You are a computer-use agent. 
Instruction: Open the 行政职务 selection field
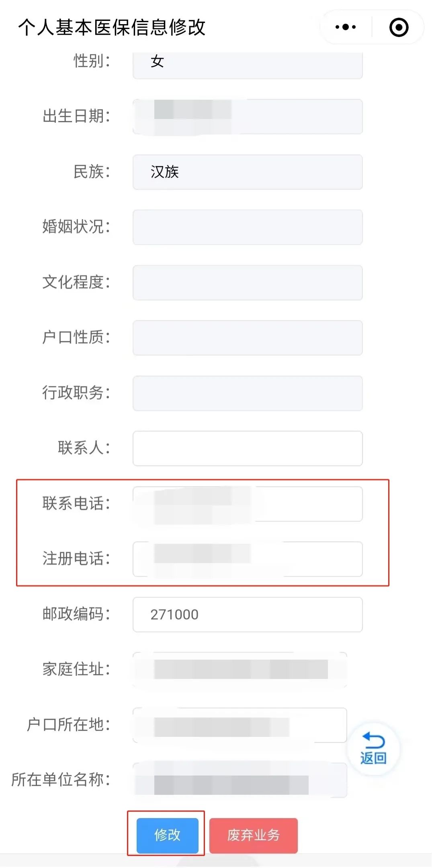[x=248, y=393]
